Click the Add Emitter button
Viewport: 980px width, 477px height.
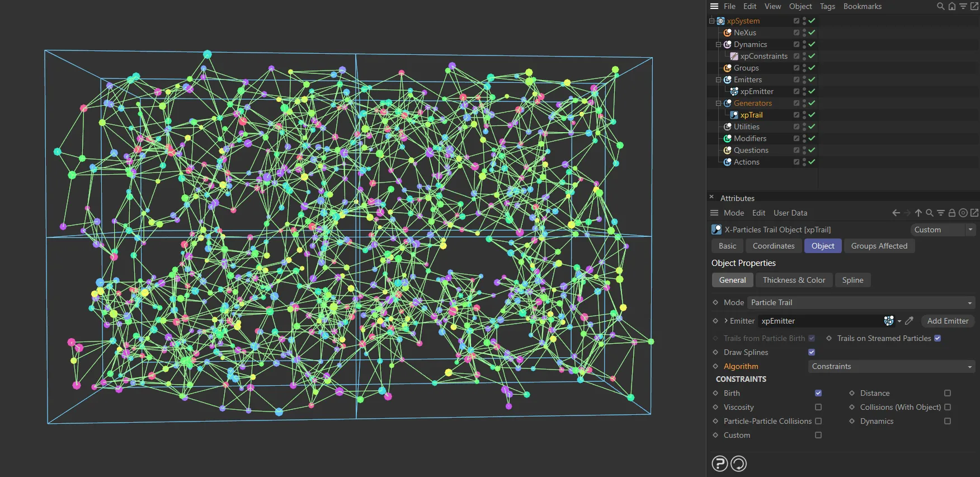(x=948, y=321)
